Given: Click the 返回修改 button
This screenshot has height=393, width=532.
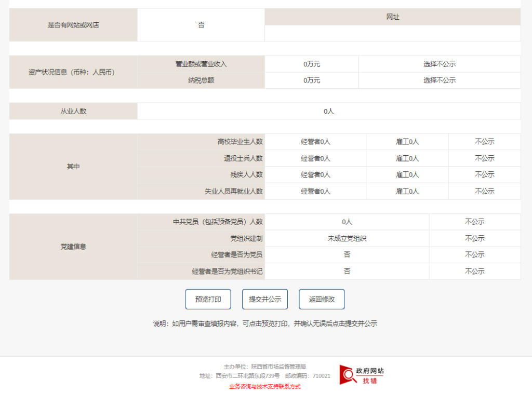Looking at the screenshot, I should pos(322,299).
